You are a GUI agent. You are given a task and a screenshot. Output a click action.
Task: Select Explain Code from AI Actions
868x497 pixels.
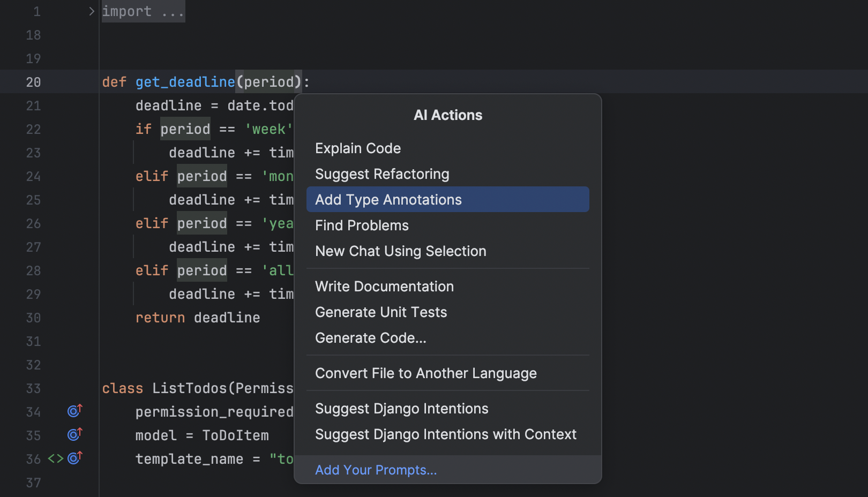357,148
